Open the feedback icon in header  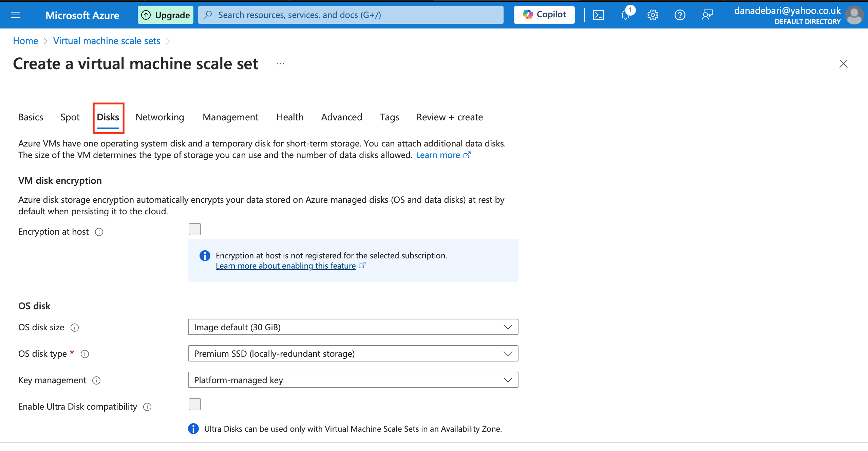pyautogui.click(x=707, y=15)
